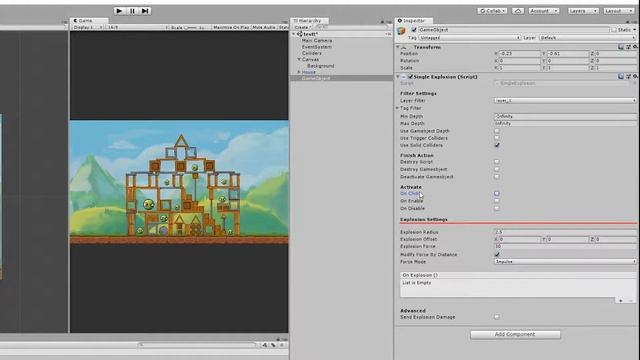Add an On Explosion event with plus
The height and width of the screenshot is (360, 640).
click(620, 300)
